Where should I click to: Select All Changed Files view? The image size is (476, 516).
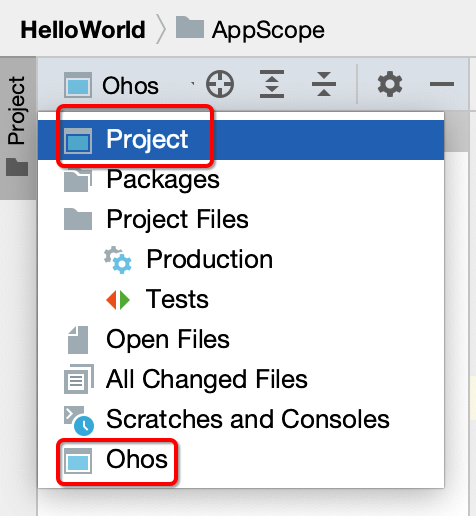tap(241, 379)
